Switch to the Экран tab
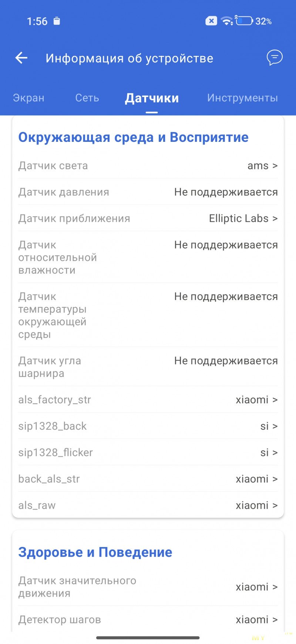Screen dimensions: 296x644 tap(28, 98)
